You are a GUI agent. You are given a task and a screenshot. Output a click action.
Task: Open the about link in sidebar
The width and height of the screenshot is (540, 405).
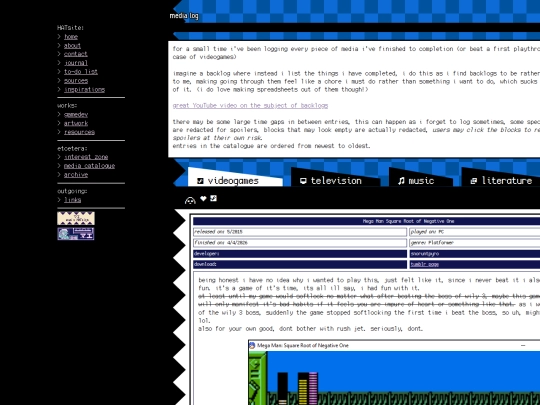coord(72,45)
